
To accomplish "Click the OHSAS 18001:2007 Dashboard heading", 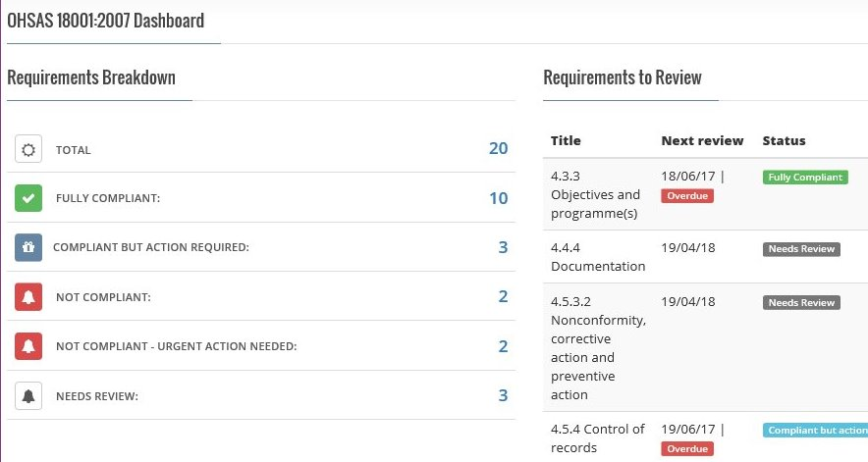I will (x=106, y=21).
